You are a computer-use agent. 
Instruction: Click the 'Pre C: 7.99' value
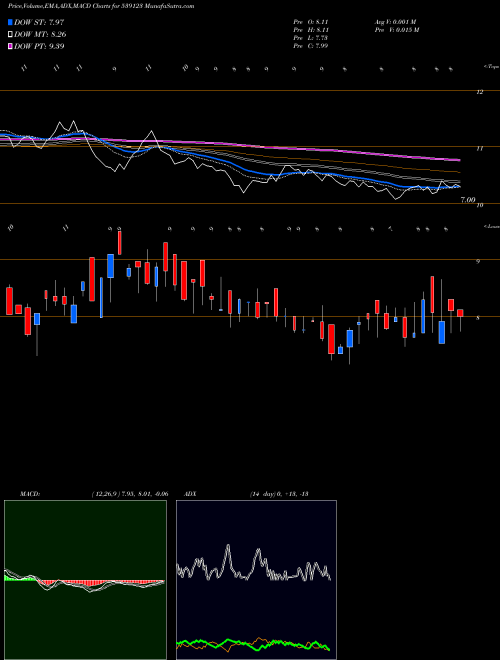coord(311,46)
